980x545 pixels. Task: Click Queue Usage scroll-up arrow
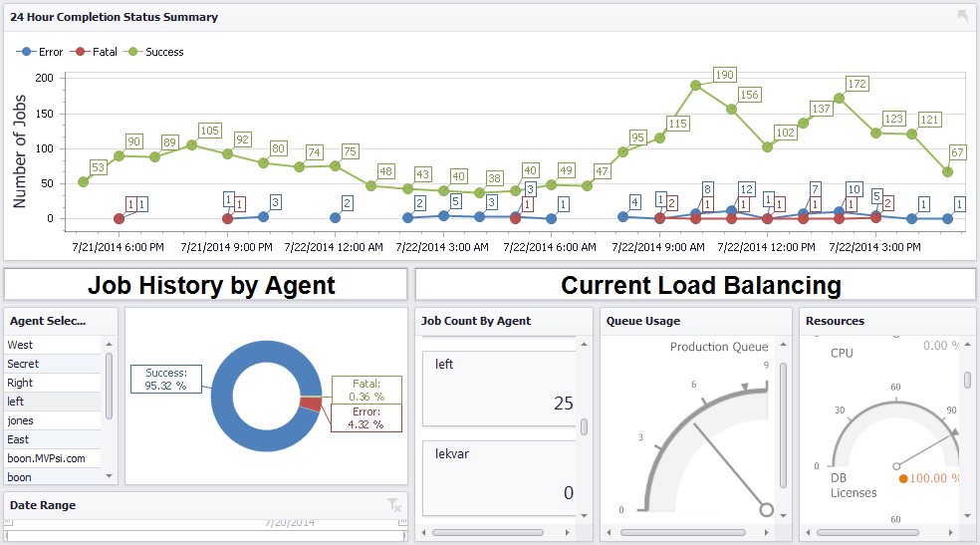[783, 345]
